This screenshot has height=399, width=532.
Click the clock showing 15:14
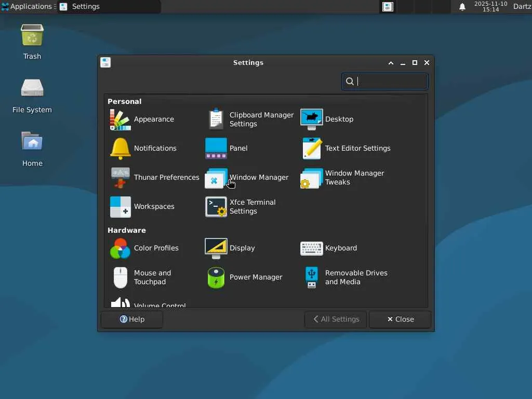[490, 7]
